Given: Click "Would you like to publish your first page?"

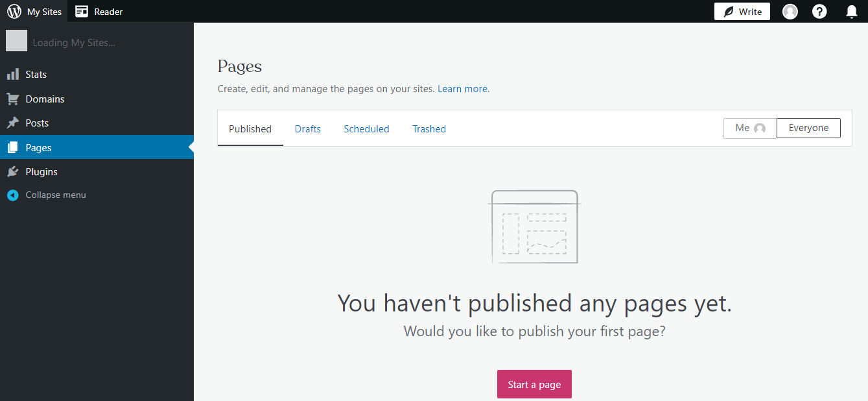Looking at the screenshot, I should tap(535, 332).
